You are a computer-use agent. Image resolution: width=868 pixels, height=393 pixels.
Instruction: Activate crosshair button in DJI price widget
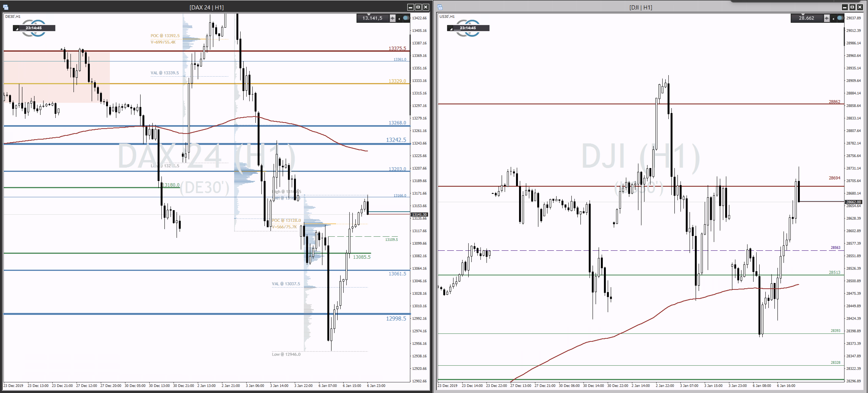click(827, 18)
